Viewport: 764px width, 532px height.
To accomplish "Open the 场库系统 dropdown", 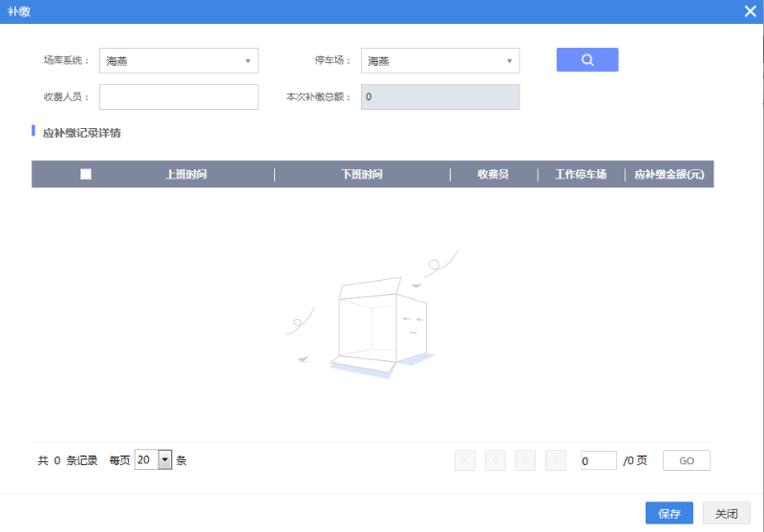I will 179,61.
